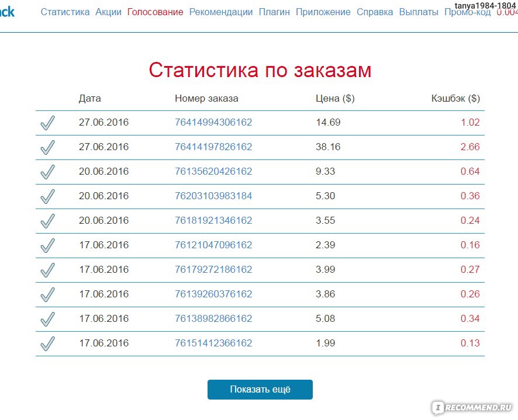Click the checkmark icon beside order 76121047096162
The width and height of the screenshot is (518, 420).
48,245
